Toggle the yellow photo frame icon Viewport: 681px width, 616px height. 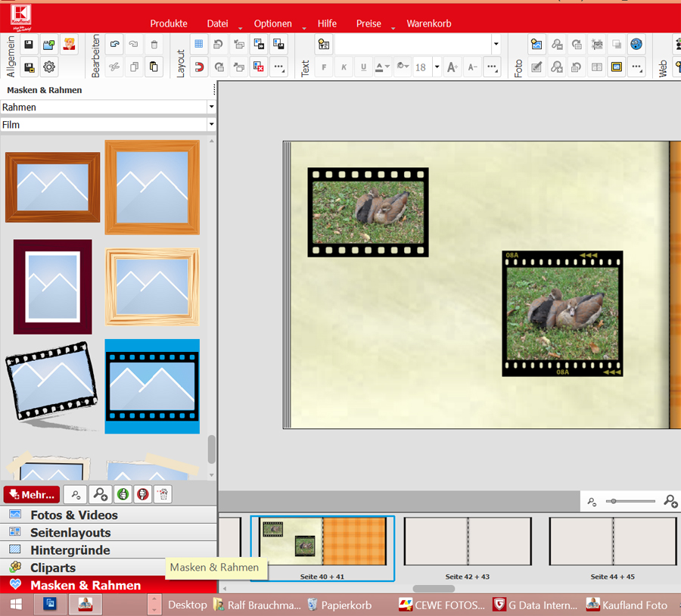[x=617, y=67]
